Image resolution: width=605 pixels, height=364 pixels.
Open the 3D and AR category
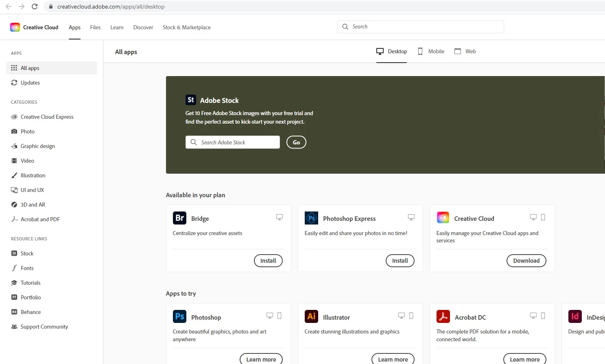click(x=52, y=205)
